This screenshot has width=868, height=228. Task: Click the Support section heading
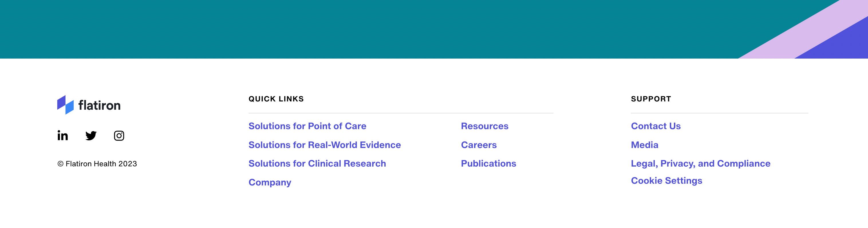[x=651, y=99]
